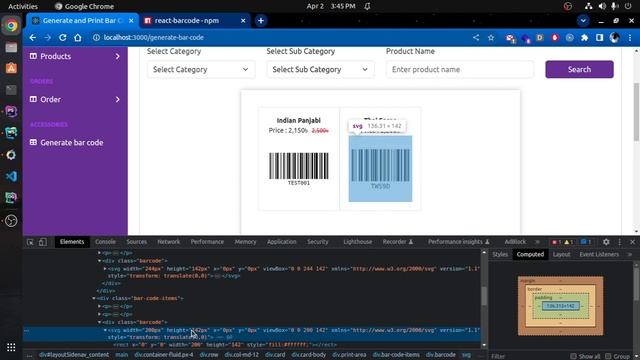Image resolution: width=640 pixels, height=360 pixels.
Task: Open the Chrome tab search dropdown
Action: (x=583, y=20)
